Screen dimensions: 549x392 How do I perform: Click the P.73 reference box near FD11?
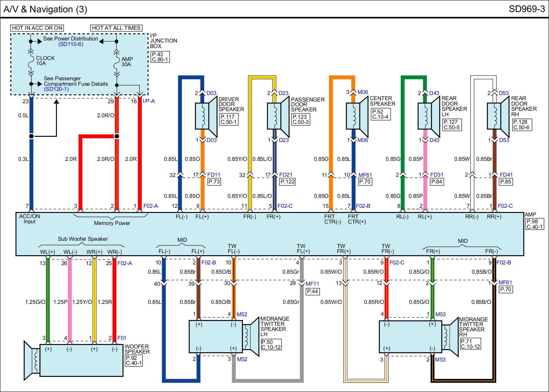click(214, 182)
